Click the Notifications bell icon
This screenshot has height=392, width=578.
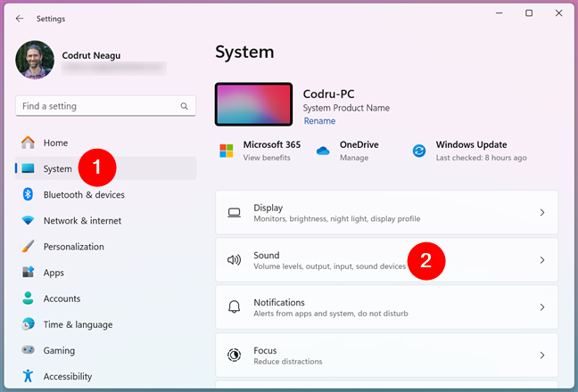point(234,307)
